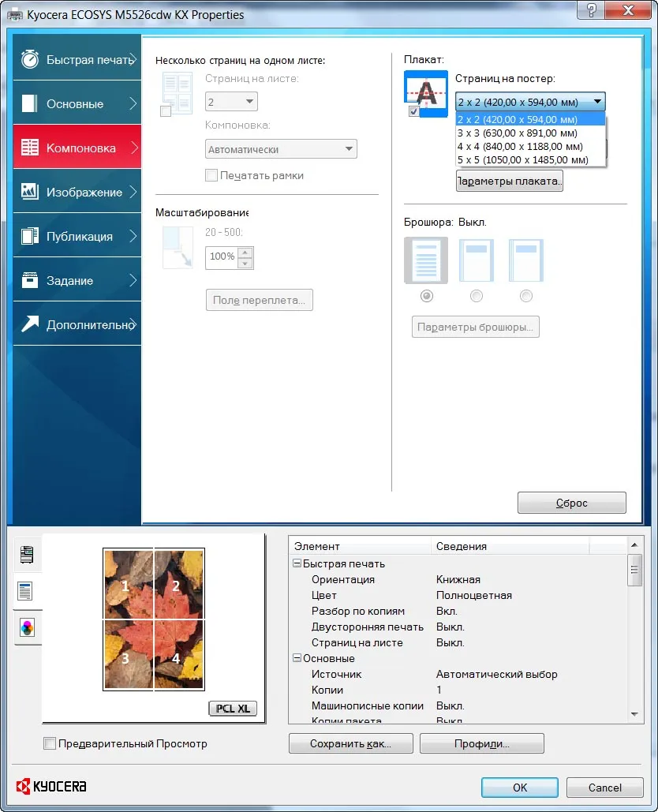Choose 2 x 2 (420,00 x 594,00 мм) option
The height and width of the screenshot is (812, 658).
pyautogui.click(x=530, y=120)
